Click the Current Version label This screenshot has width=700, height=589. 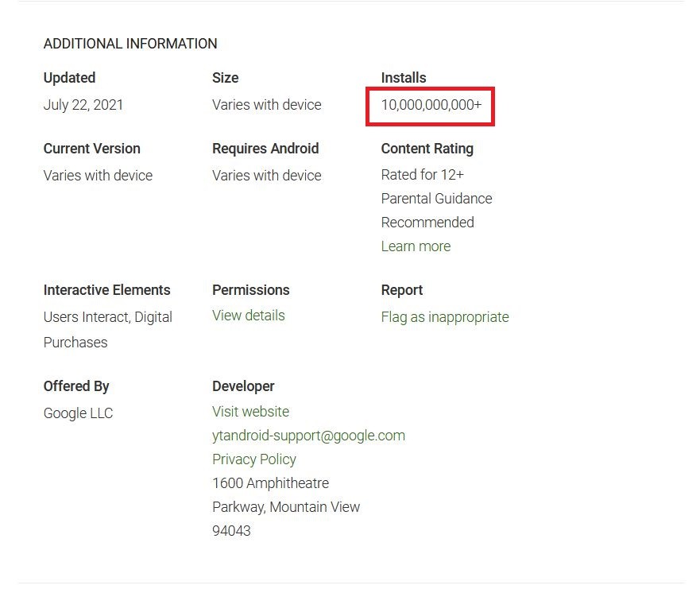92,149
